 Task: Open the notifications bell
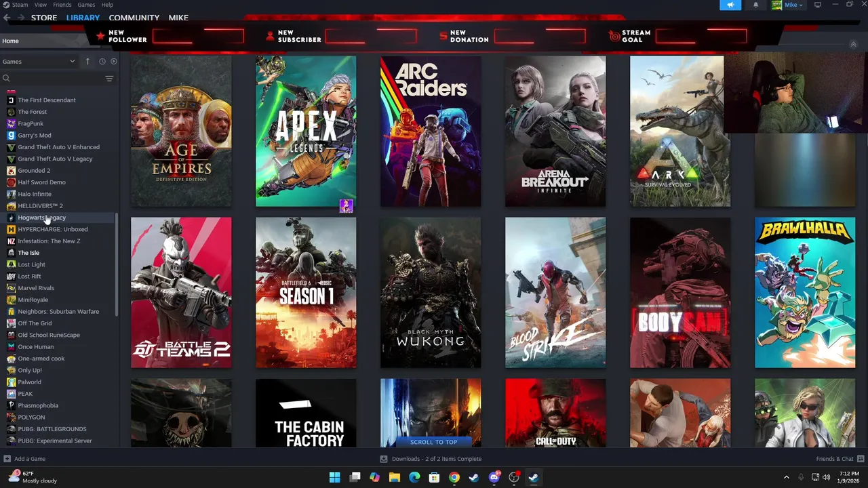(756, 5)
